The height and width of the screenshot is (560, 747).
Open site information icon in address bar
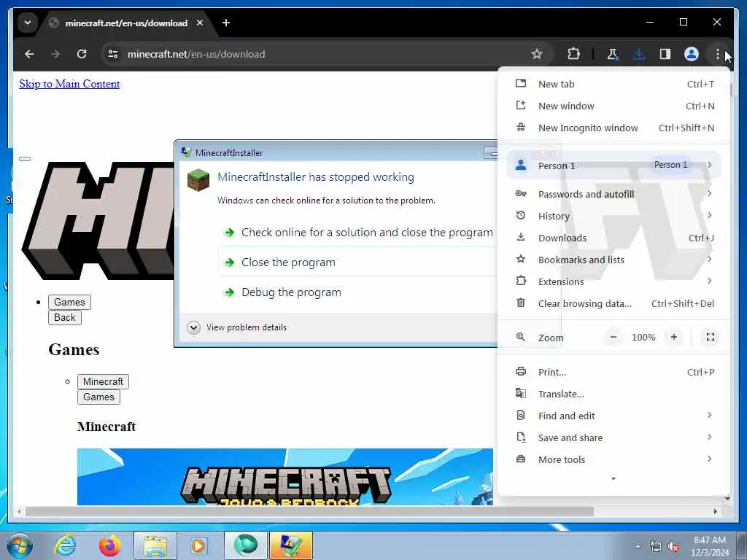(x=113, y=54)
